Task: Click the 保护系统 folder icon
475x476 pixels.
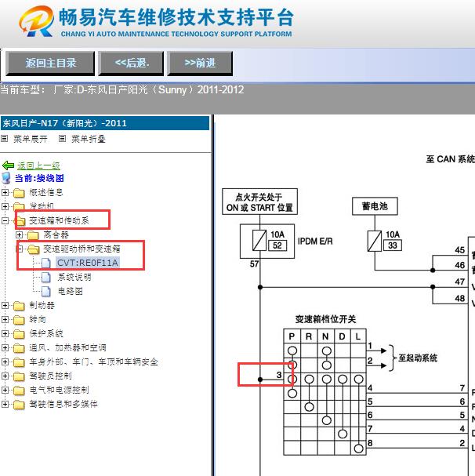Action: click(x=19, y=334)
